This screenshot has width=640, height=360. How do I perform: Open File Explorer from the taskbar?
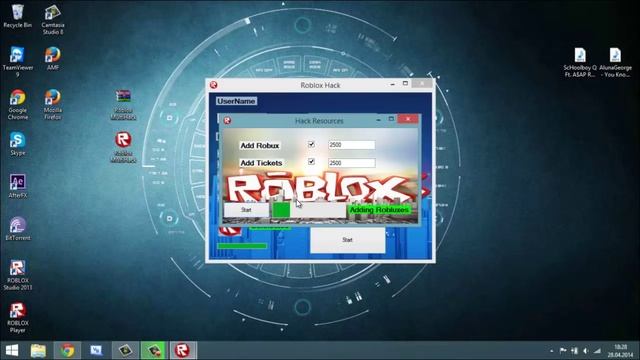38,350
